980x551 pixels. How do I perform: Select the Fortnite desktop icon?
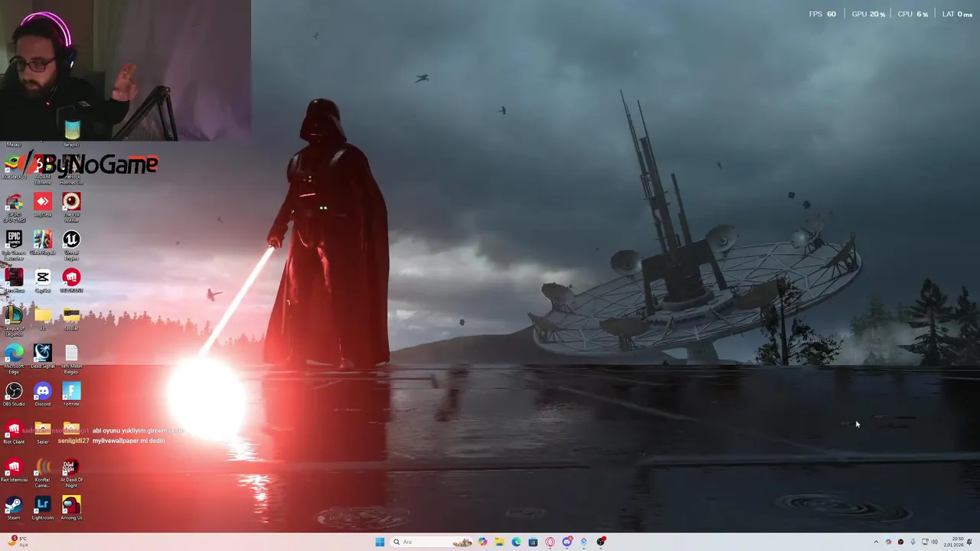pyautogui.click(x=71, y=394)
